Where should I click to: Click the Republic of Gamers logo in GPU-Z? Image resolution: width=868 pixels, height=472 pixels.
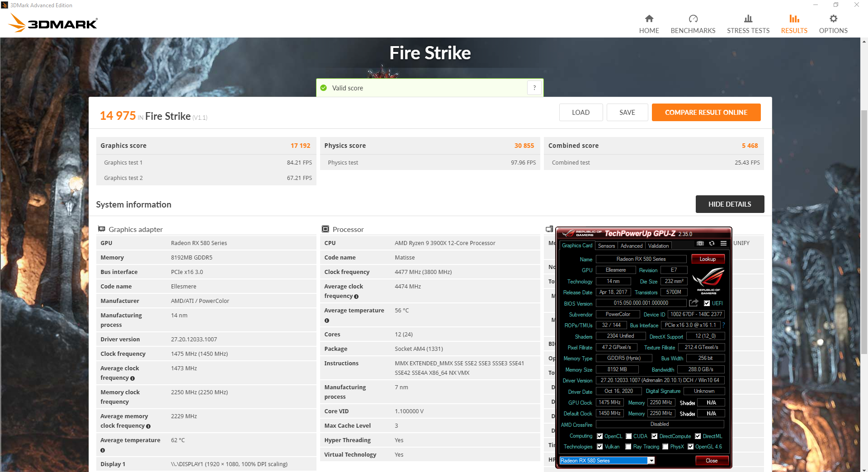point(708,281)
